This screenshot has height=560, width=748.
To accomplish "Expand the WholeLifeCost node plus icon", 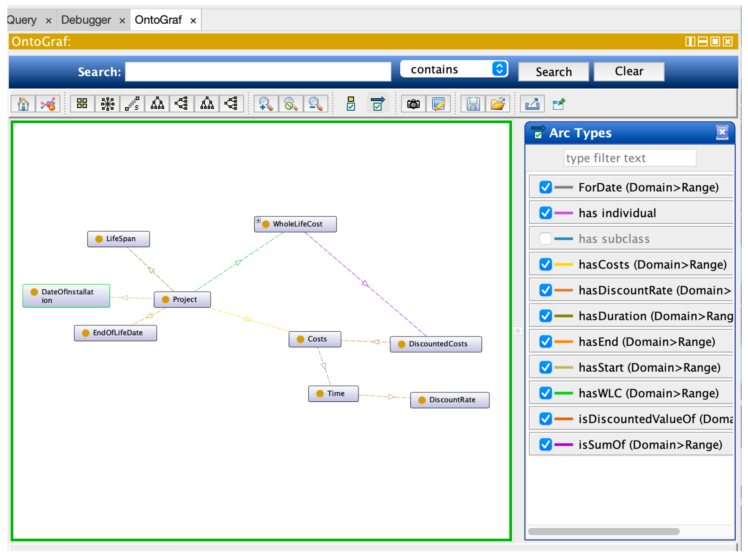I will [x=258, y=221].
